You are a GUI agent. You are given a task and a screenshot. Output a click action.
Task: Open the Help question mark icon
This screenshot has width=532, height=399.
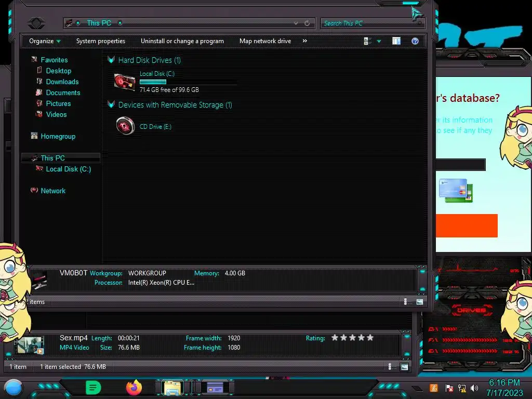point(415,41)
